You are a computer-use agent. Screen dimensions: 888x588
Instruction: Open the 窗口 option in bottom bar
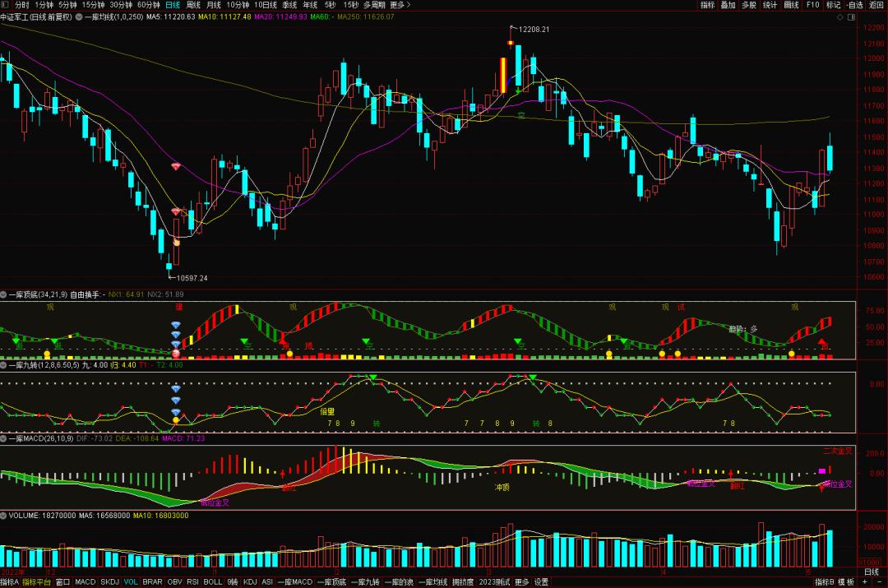[62, 581]
